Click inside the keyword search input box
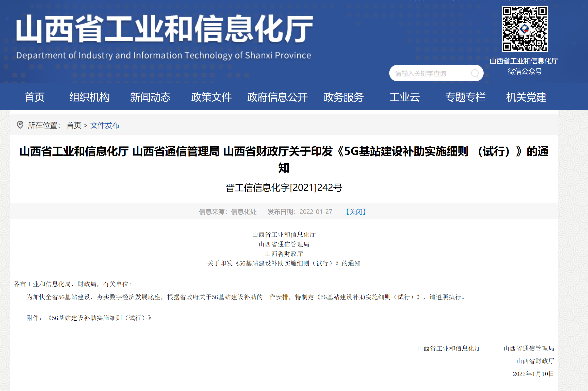 tap(432, 73)
